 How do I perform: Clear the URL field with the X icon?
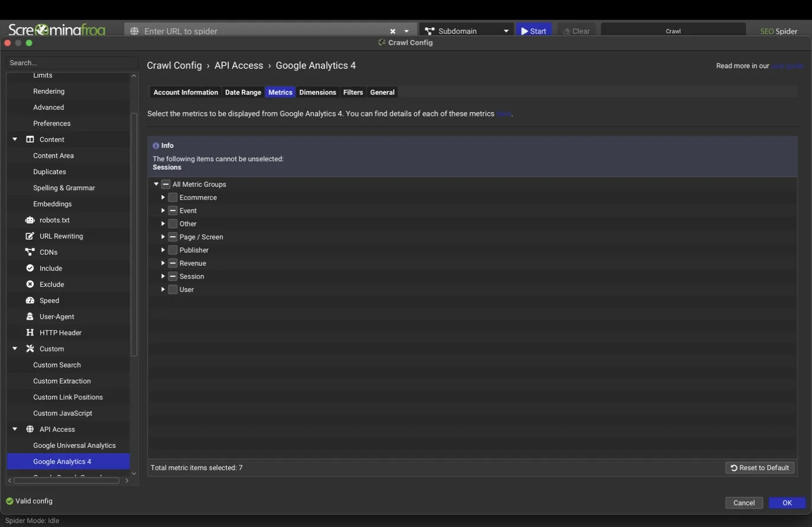pyautogui.click(x=392, y=31)
